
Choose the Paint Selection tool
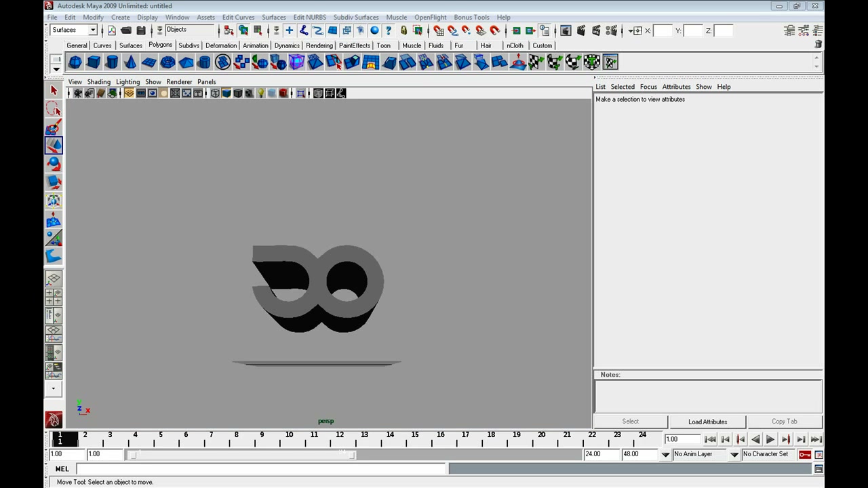point(54,127)
